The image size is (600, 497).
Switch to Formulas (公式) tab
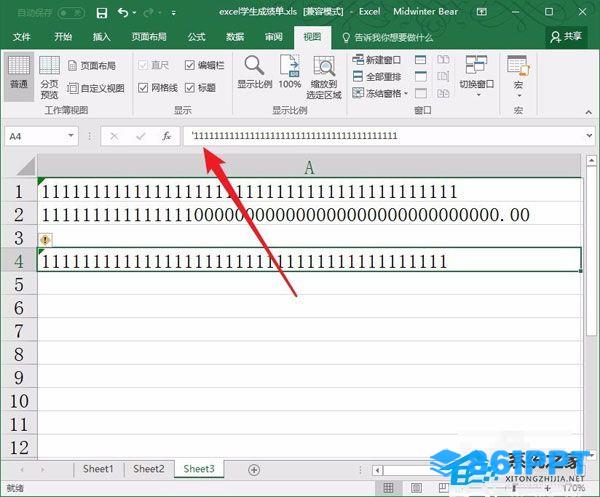[197, 37]
